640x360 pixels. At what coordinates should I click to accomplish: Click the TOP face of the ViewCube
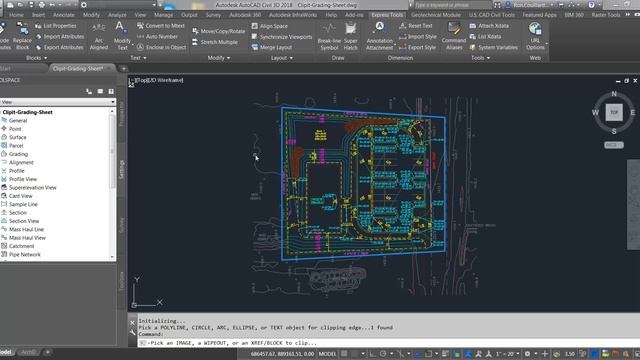pos(614,112)
